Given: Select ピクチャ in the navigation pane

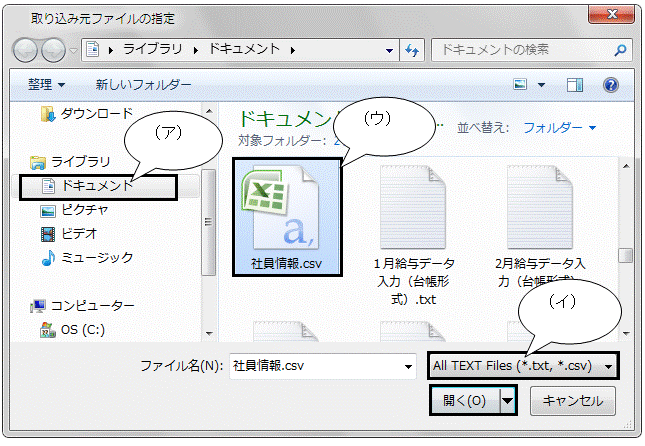Looking at the screenshot, I should 75,210.
